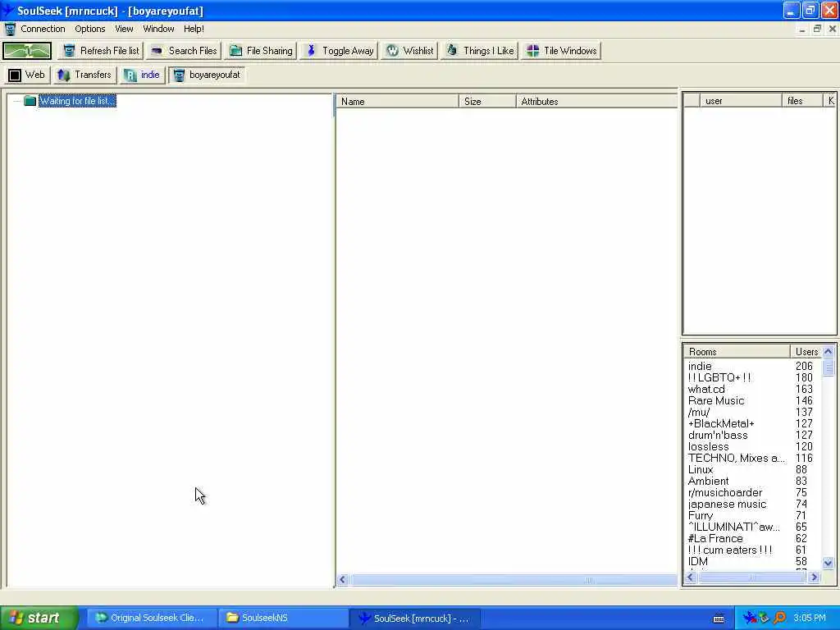Select the japanese music room
Image resolution: width=840 pixels, height=630 pixels.
(x=751, y=504)
